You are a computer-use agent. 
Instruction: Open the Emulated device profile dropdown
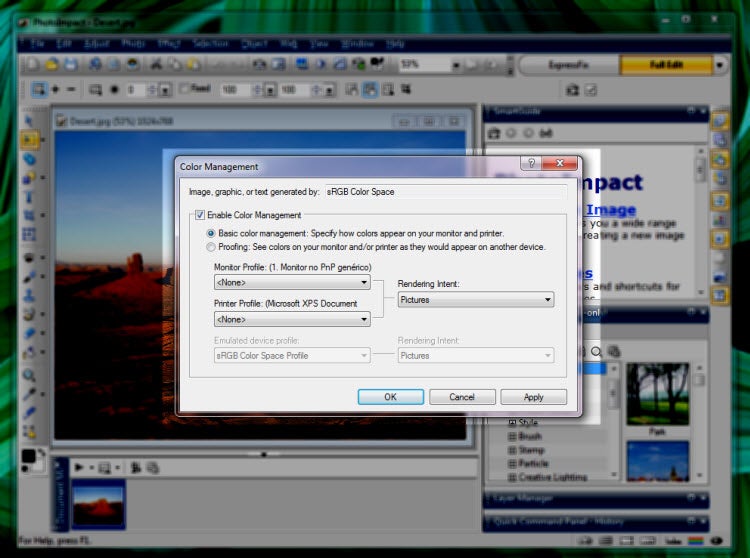coord(292,356)
